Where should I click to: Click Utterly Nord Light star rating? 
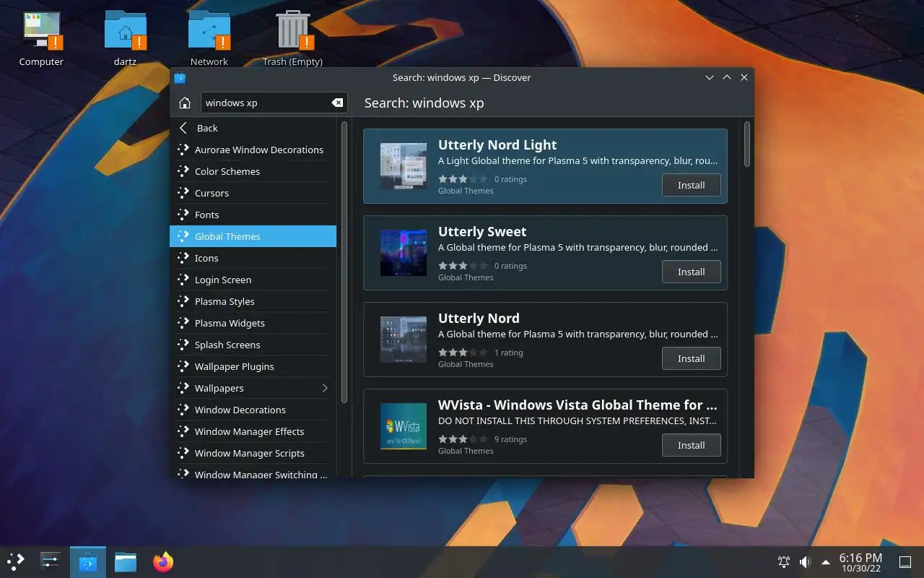coord(463,179)
